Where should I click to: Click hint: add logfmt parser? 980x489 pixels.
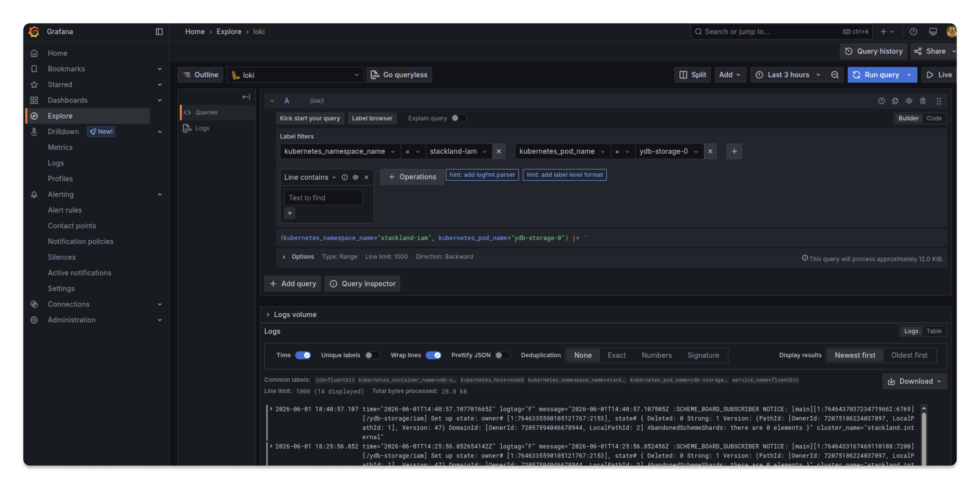482,175
